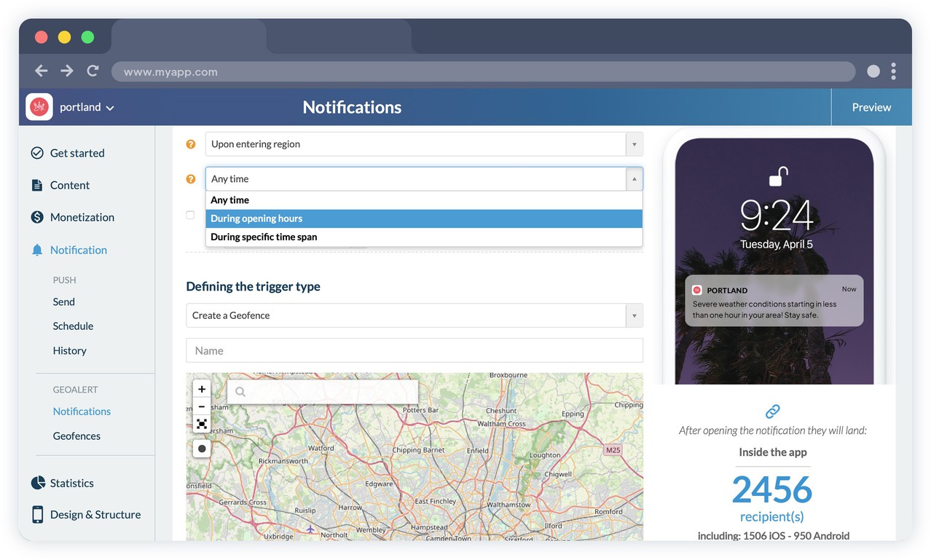Choose 'During opening hours' option
Screen dimensions: 931x560
click(424, 218)
